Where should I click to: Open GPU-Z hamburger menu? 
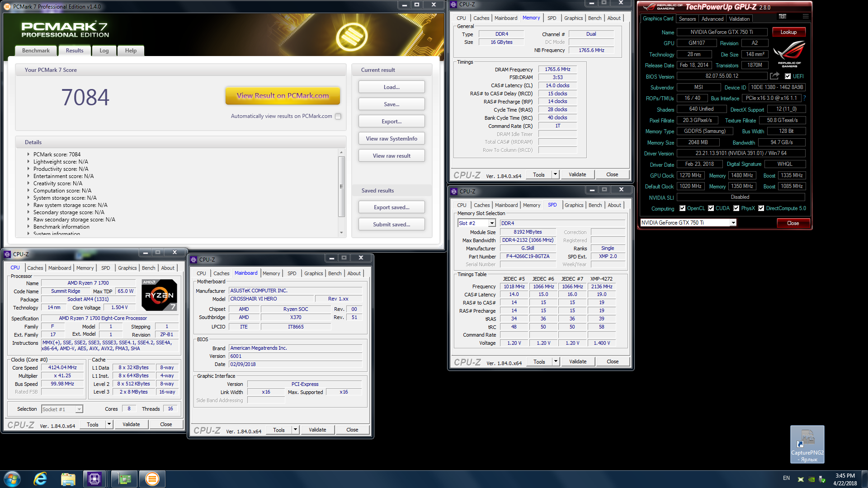805,16
